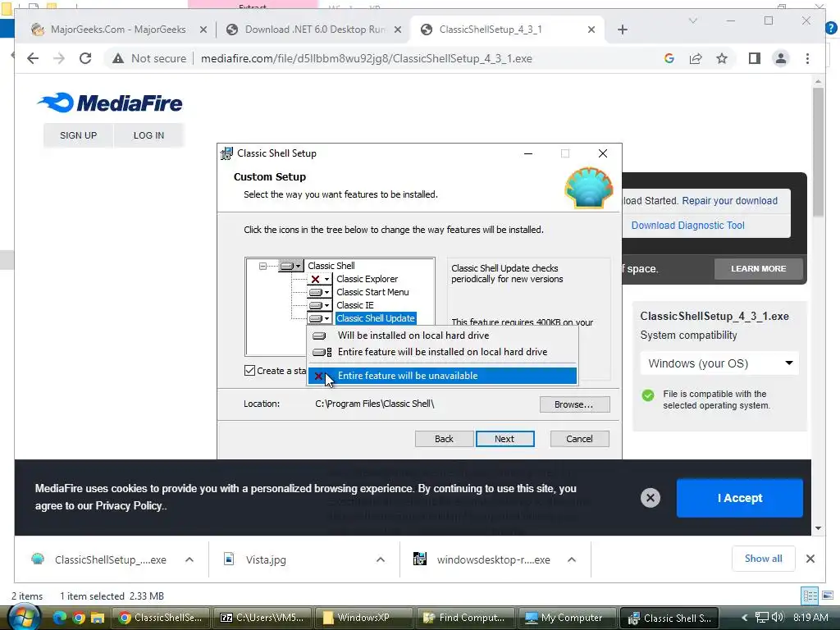Click the address bar URL
The image size is (840, 630).
[x=367, y=58]
